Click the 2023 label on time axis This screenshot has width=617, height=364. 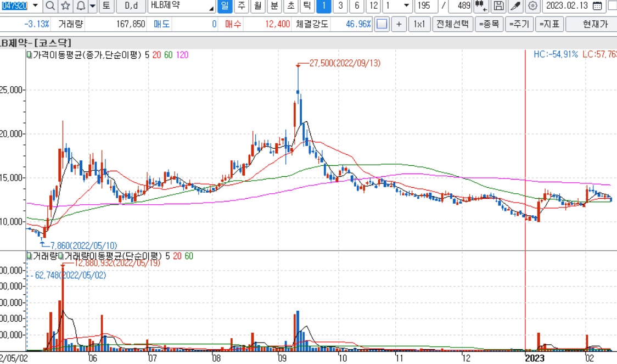tap(535, 358)
